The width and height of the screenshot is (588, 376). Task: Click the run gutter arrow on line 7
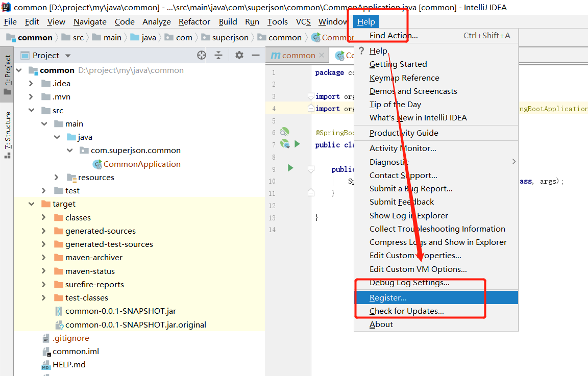coord(297,144)
